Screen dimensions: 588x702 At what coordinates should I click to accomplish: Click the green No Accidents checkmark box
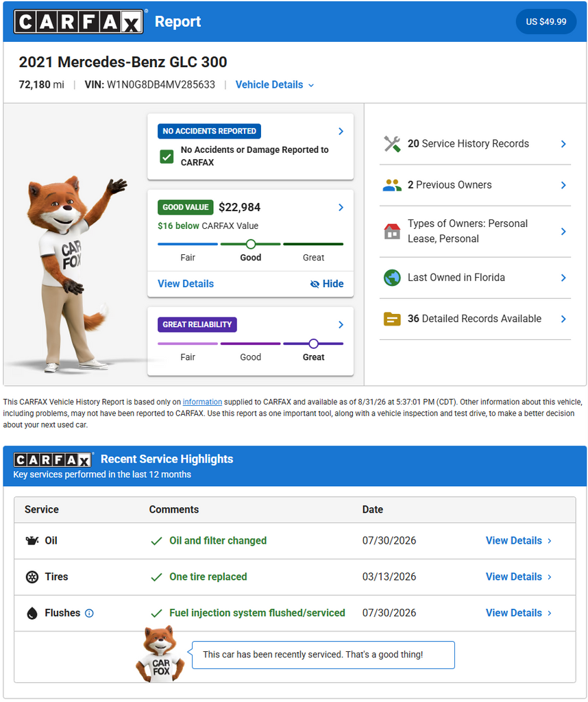(167, 157)
